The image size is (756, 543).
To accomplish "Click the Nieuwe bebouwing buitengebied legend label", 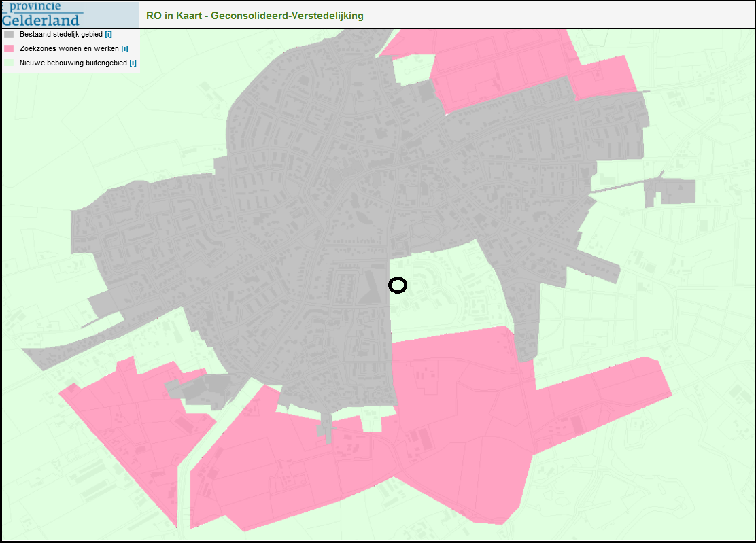I will tap(74, 63).
